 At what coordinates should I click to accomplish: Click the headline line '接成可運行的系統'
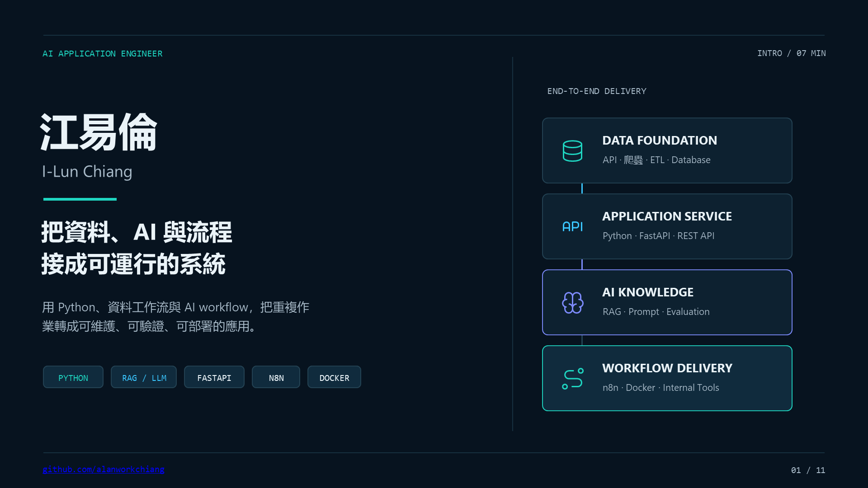133,264
